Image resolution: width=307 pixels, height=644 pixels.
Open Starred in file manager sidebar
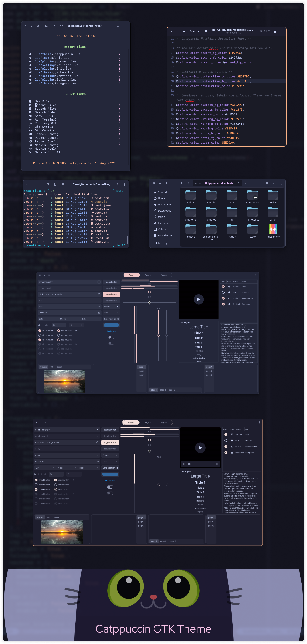160,192
